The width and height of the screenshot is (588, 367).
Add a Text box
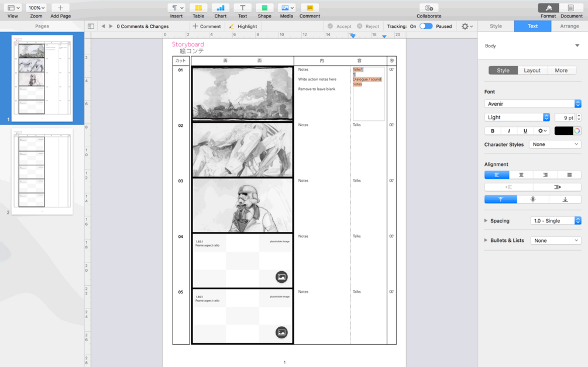pyautogui.click(x=243, y=8)
